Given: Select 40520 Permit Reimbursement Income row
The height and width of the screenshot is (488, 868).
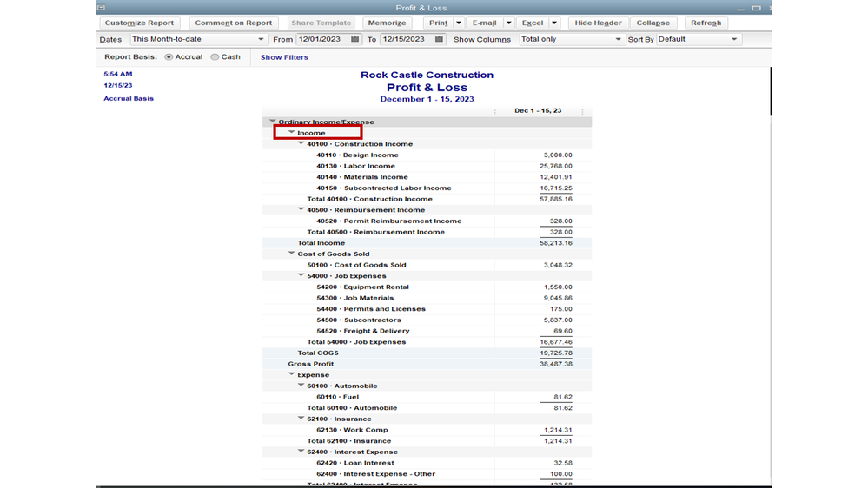Looking at the screenshot, I should (427, 221).
